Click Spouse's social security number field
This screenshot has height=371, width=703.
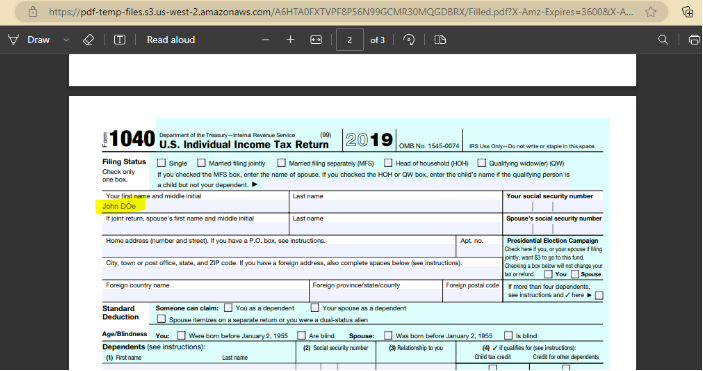click(553, 228)
